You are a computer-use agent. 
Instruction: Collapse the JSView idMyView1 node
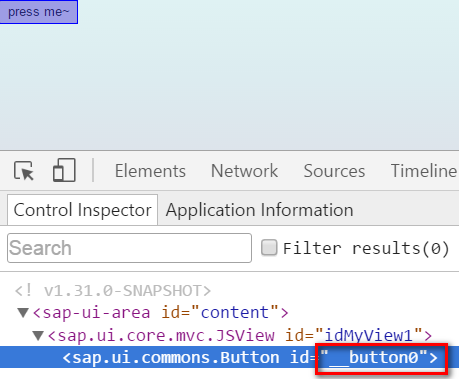[x=38, y=335]
